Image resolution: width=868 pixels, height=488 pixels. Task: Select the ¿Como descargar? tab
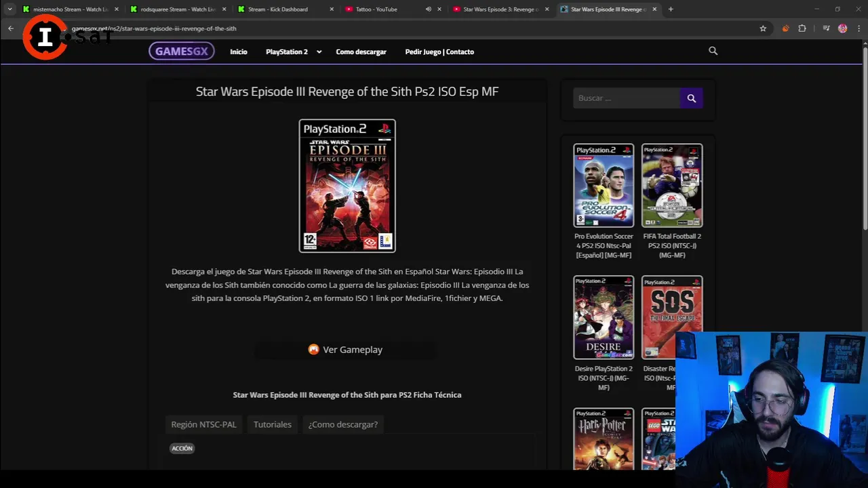click(x=343, y=424)
